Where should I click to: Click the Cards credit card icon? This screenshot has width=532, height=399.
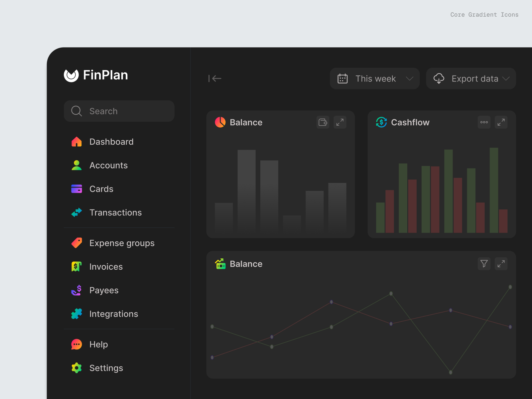(76, 189)
